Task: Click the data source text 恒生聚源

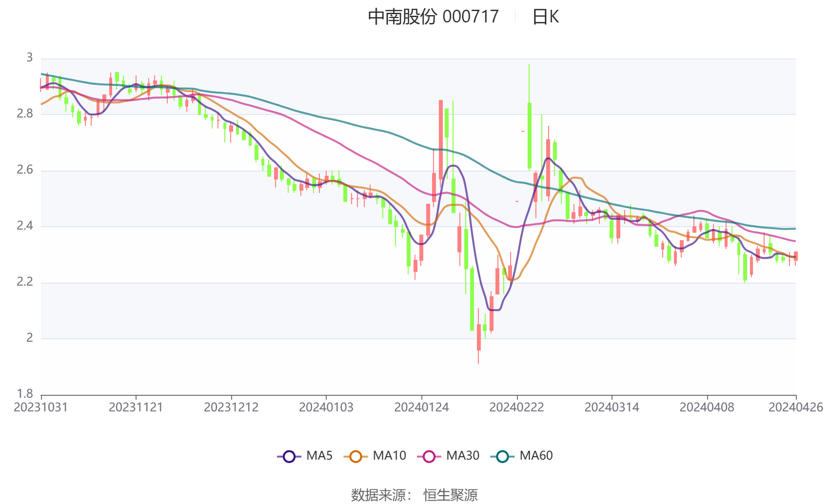Action: pyautogui.click(x=451, y=495)
